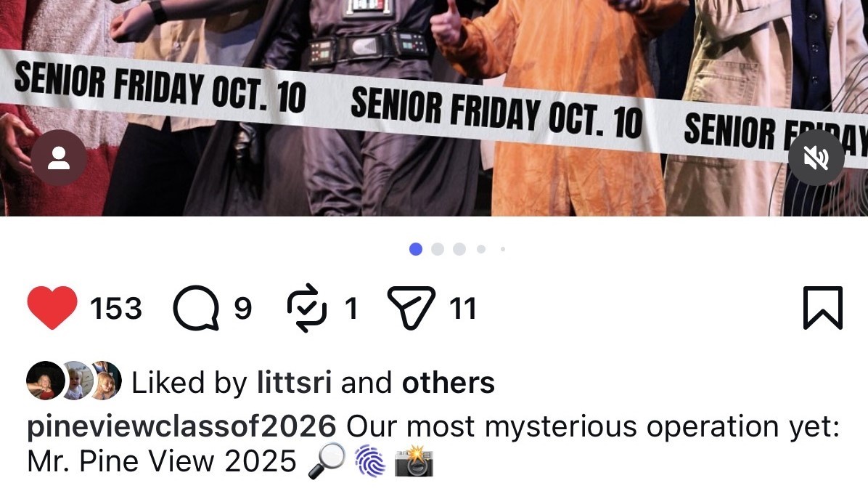
Task: View others who liked the post
Action: (448, 382)
